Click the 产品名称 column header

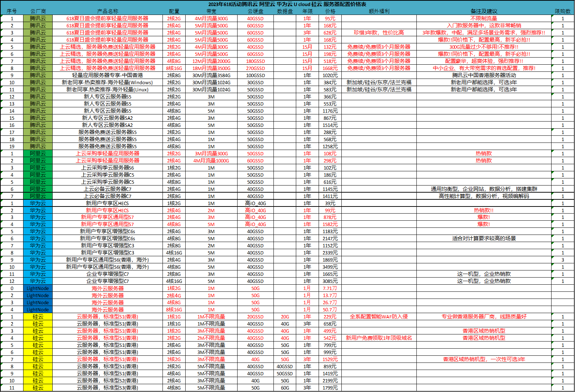(x=107, y=11)
